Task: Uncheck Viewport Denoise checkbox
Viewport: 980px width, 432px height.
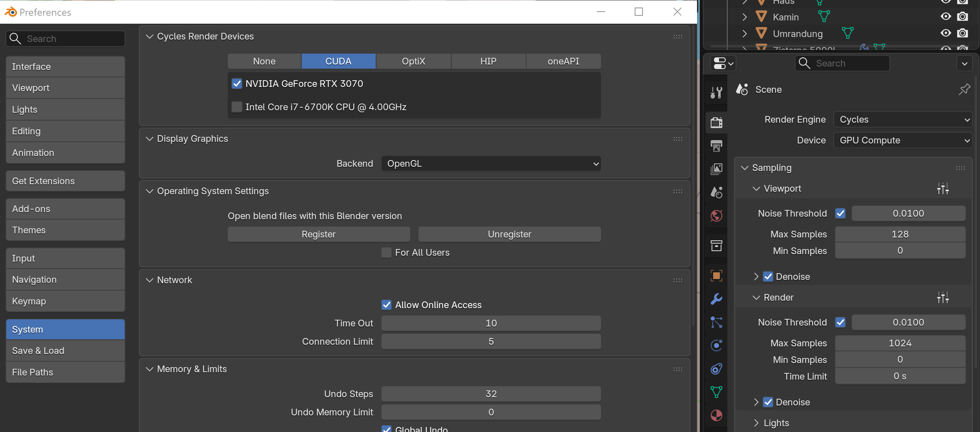Action: tap(768, 276)
